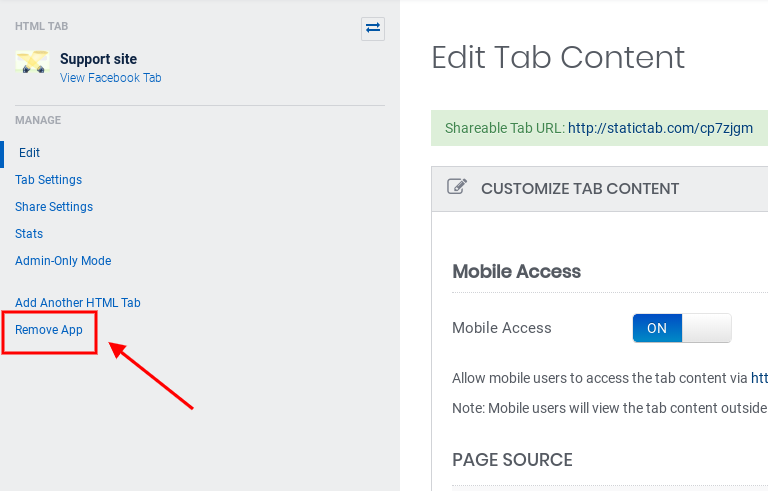Switch to Admin-Only Mode

click(x=63, y=261)
